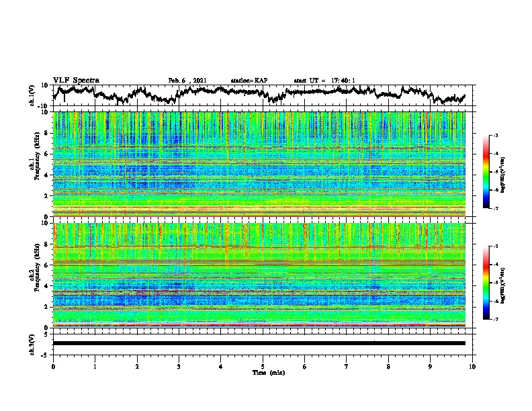Click the "8" kHz tick on the ch.1 spectrogram
This screenshot has height=411, width=532.
47,133
